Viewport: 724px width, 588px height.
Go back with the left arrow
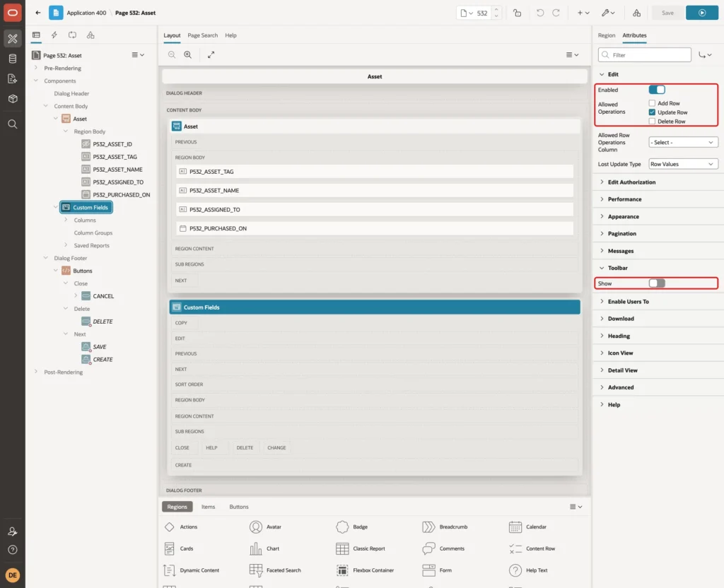pos(38,13)
